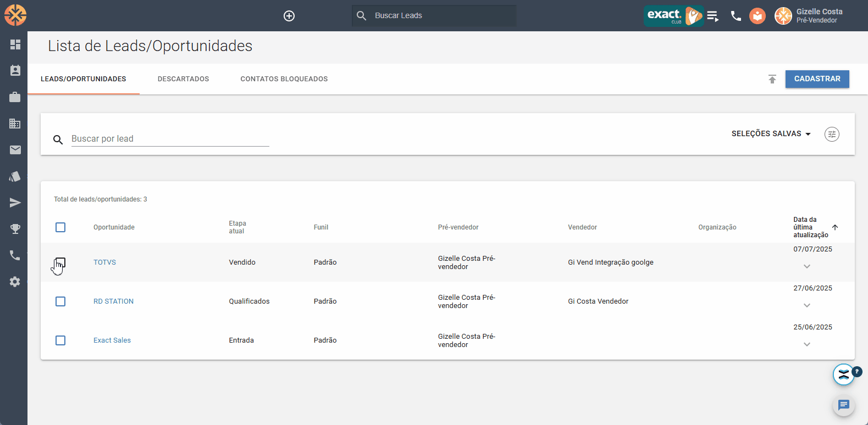Click the Vendido stage cell

242,262
